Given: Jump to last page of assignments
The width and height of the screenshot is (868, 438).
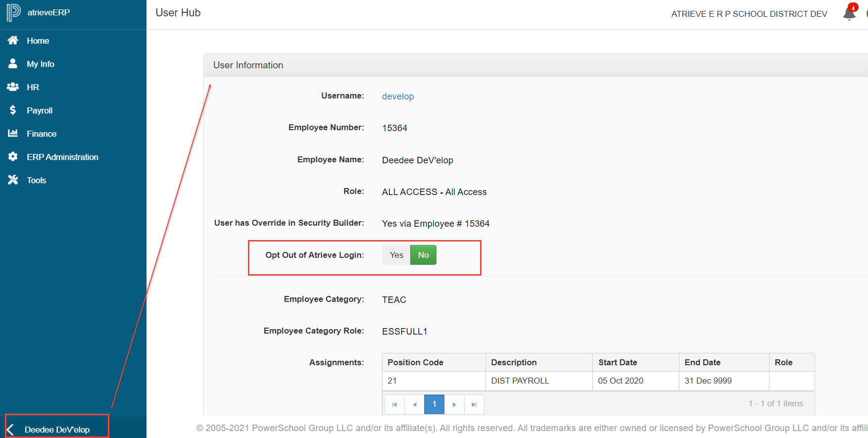Looking at the screenshot, I should pos(474,404).
